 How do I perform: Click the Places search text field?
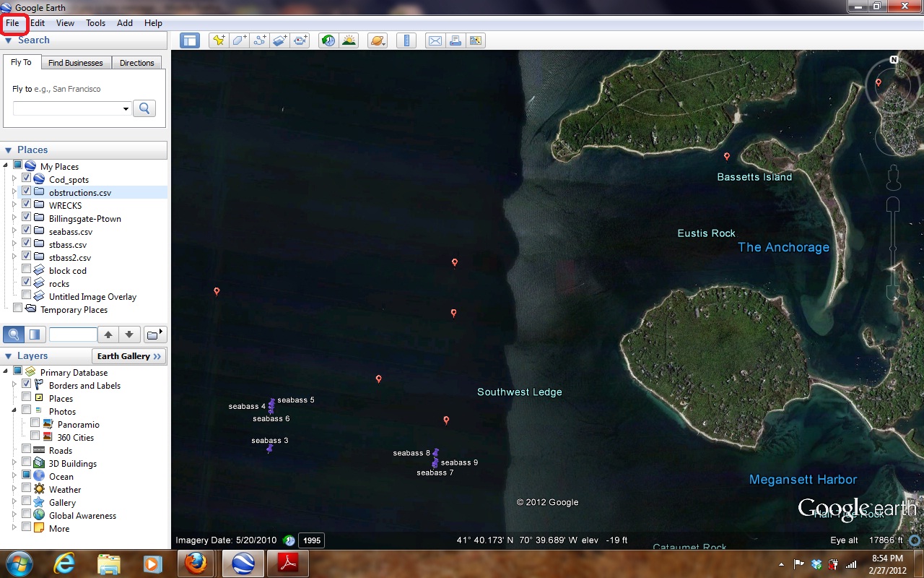tap(73, 335)
